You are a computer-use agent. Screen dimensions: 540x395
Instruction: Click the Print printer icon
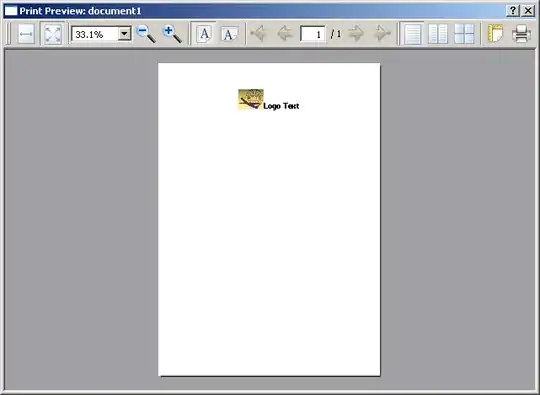pos(521,34)
